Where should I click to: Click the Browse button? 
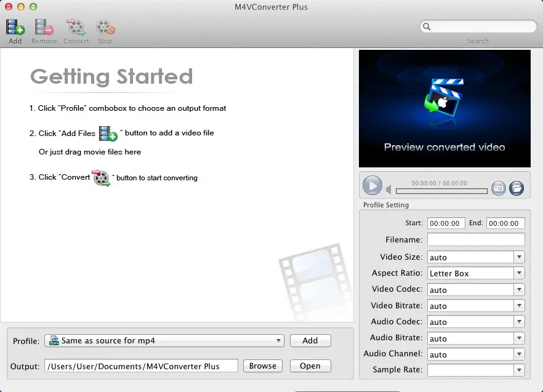[263, 366]
